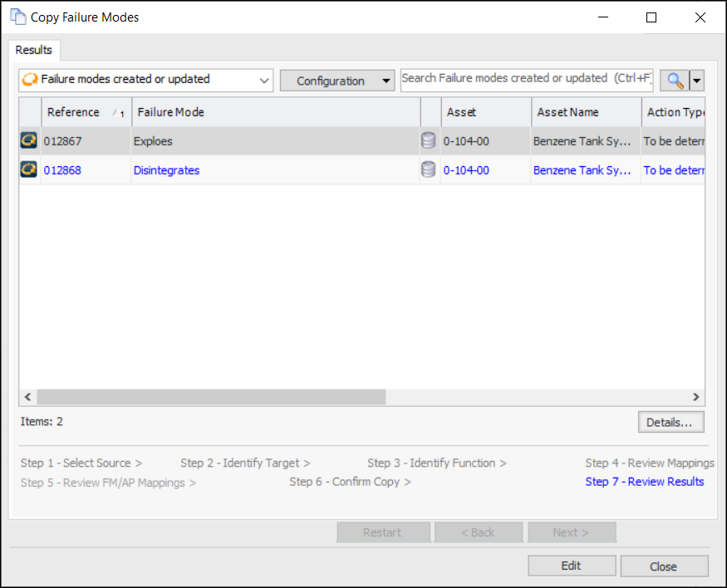
Task: Switch to the Results tab
Action: pyautogui.click(x=34, y=50)
